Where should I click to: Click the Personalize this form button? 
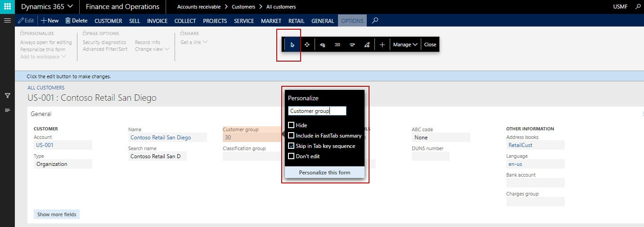point(324,172)
